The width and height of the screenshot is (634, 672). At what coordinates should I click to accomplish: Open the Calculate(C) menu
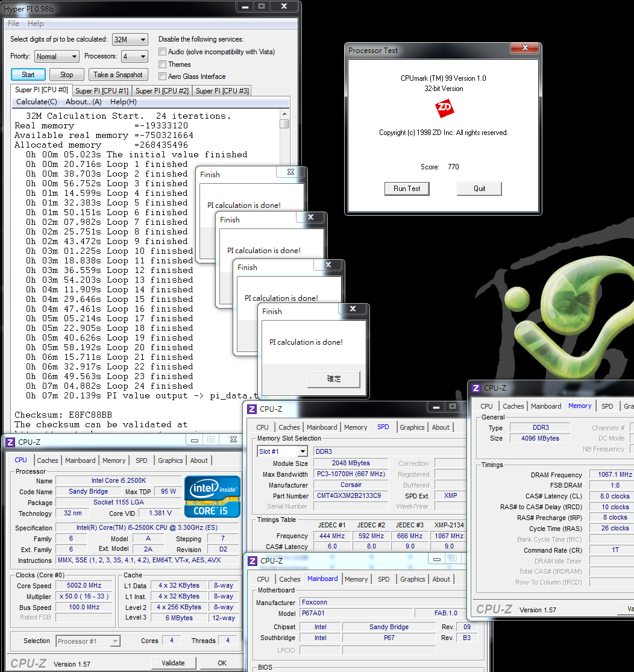[36, 102]
